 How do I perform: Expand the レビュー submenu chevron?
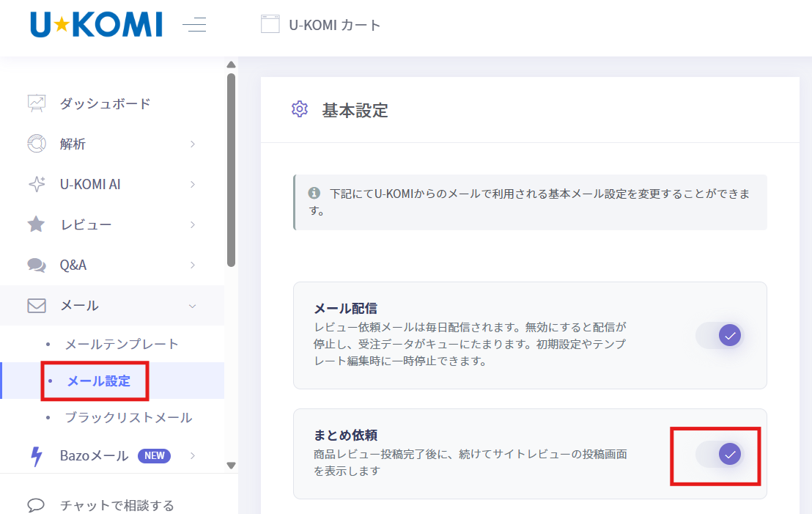tap(193, 225)
